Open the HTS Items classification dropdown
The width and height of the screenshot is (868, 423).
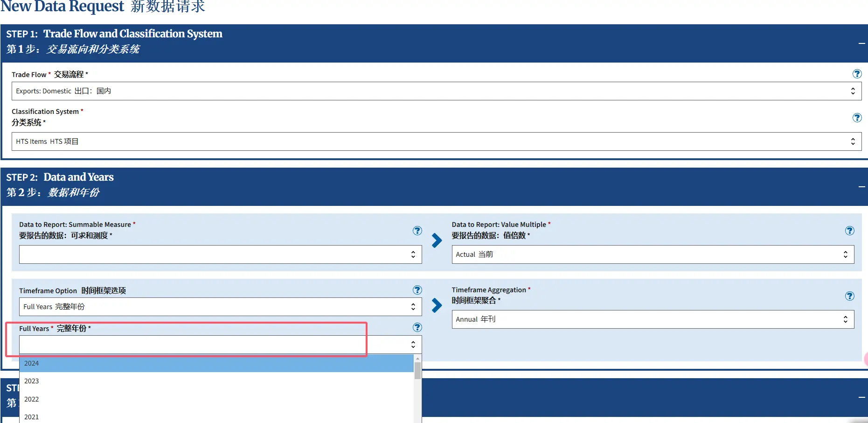point(436,141)
